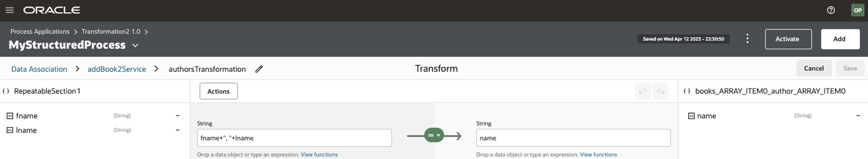
Task: Navigate to addBook2Service breadcrumb
Action: tap(117, 69)
